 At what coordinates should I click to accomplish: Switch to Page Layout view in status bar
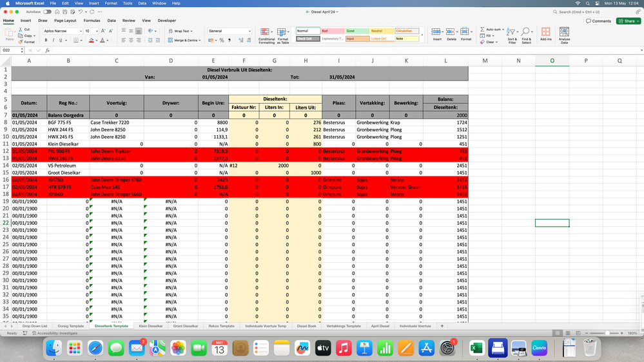[x=567, y=333]
